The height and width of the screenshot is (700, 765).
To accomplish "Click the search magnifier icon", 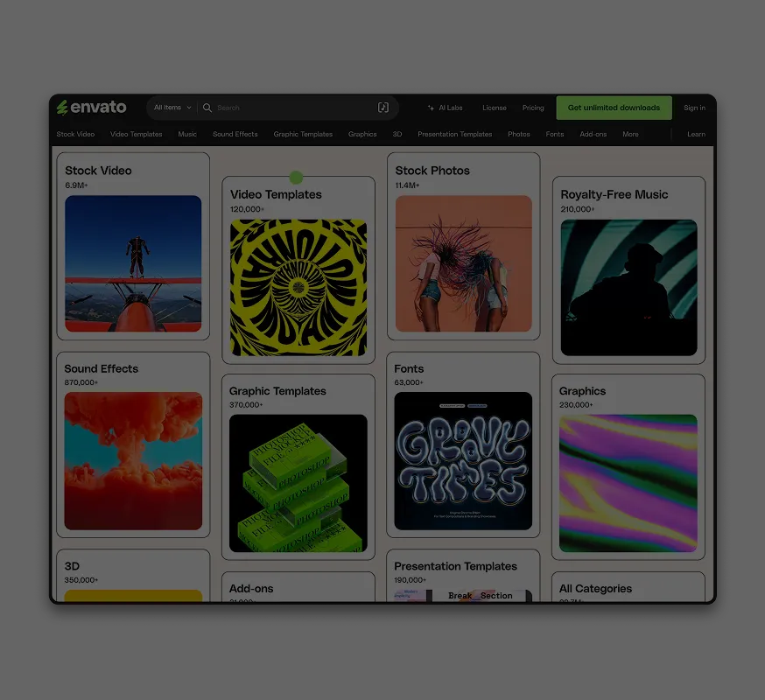I will [207, 108].
